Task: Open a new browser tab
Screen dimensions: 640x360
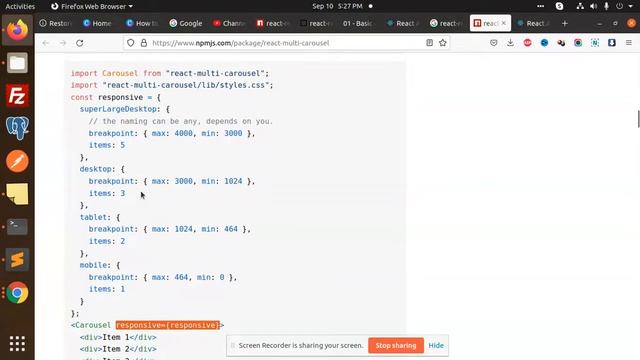Action: click(x=564, y=23)
